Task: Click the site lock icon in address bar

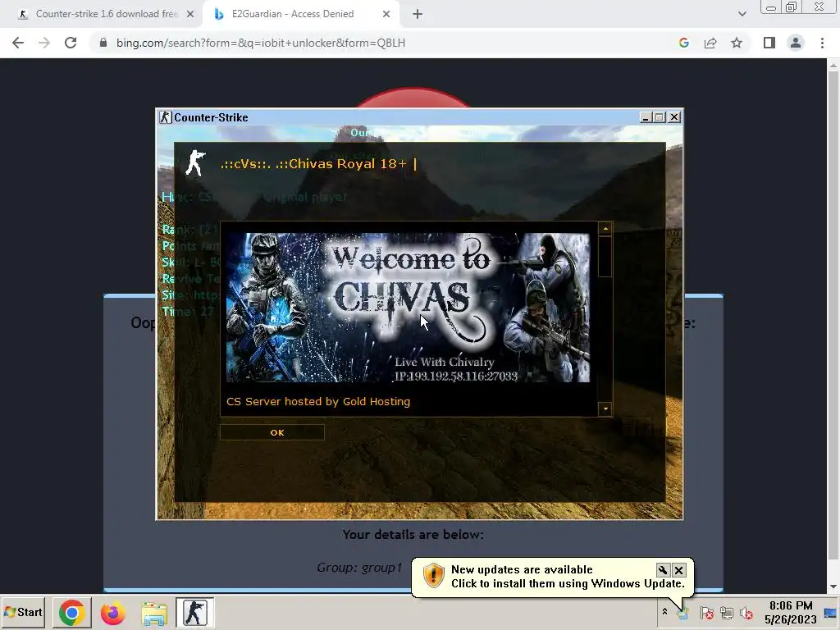Action: coord(103,43)
